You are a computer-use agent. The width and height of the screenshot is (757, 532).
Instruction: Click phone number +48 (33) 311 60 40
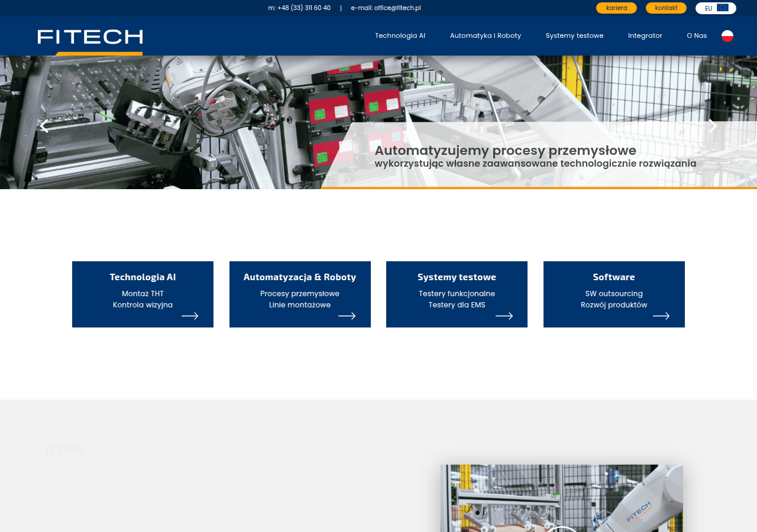[304, 8]
